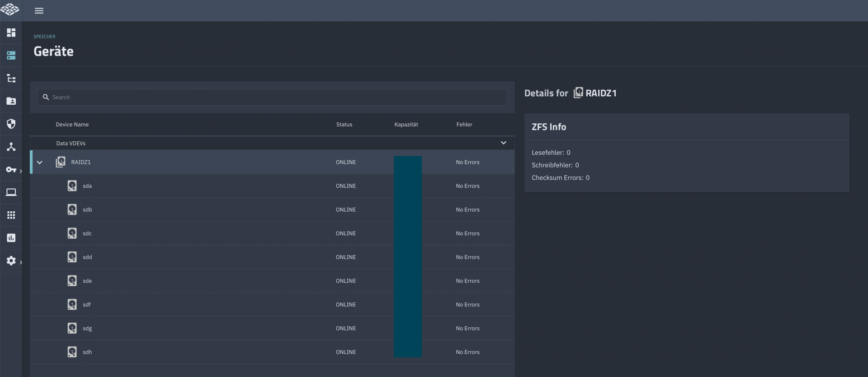Click the TrueNAS logo icon
This screenshot has width=868, height=377.
(x=10, y=9)
